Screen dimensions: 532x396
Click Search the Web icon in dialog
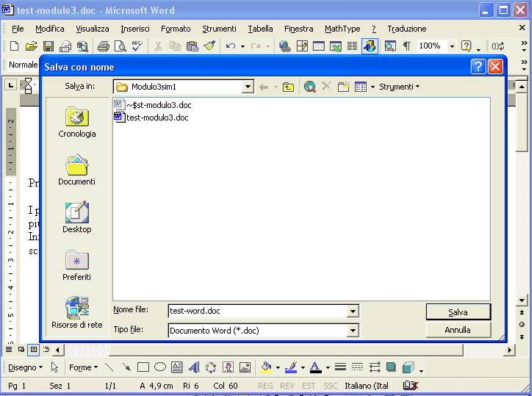(310, 87)
